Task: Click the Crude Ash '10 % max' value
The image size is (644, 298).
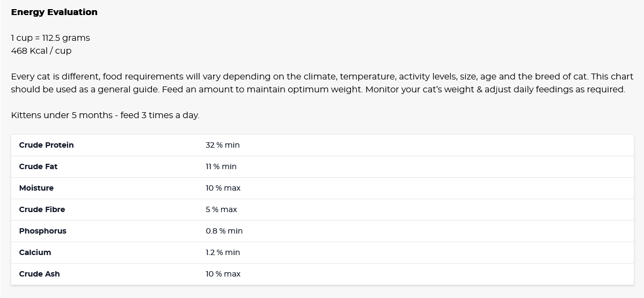Action: [x=223, y=274]
